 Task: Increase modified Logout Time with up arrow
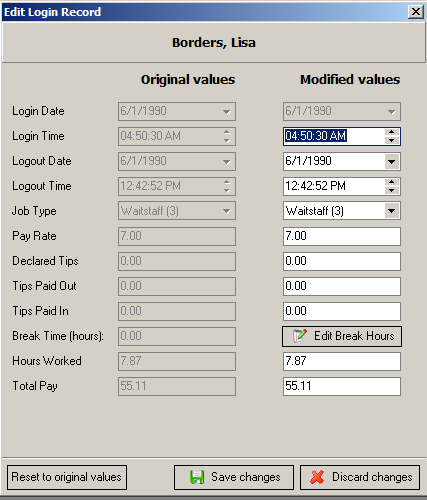[x=392, y=182]
